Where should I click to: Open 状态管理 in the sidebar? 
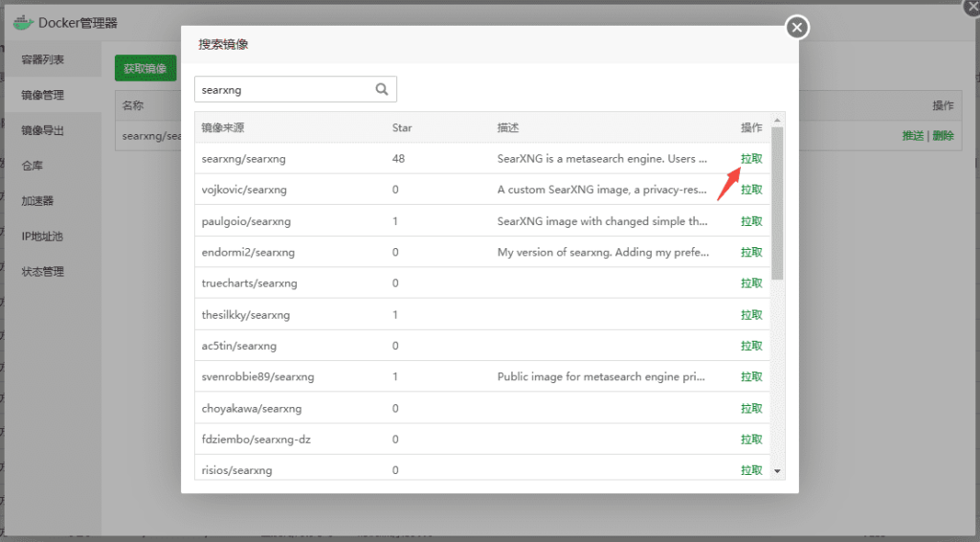tap(42, 272)
